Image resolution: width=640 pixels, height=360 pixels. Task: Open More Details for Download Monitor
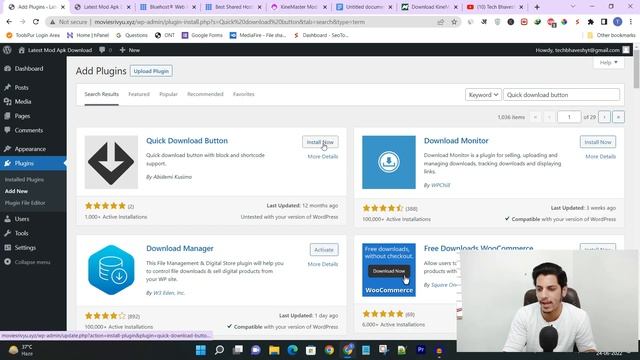click(600, 156)
